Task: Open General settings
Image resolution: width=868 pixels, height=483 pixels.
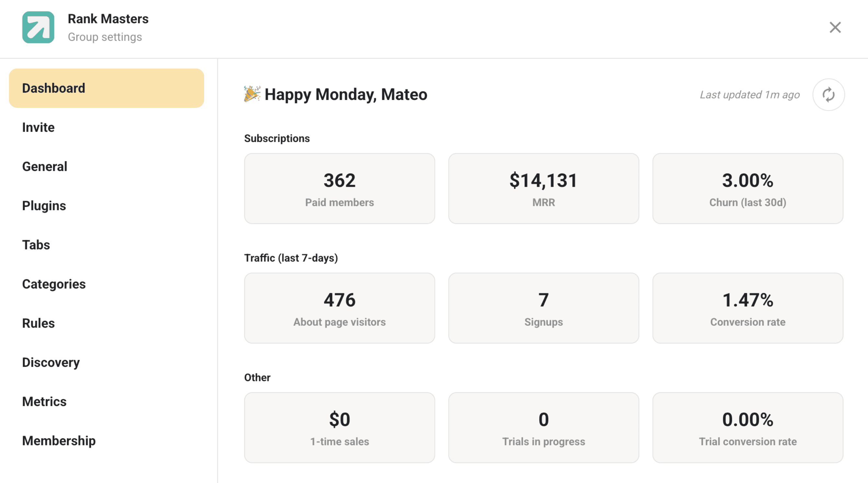Action: click(45, 166)
